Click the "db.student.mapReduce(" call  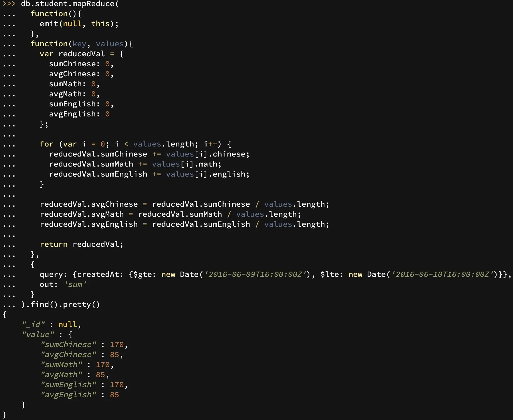coord(70,4)
